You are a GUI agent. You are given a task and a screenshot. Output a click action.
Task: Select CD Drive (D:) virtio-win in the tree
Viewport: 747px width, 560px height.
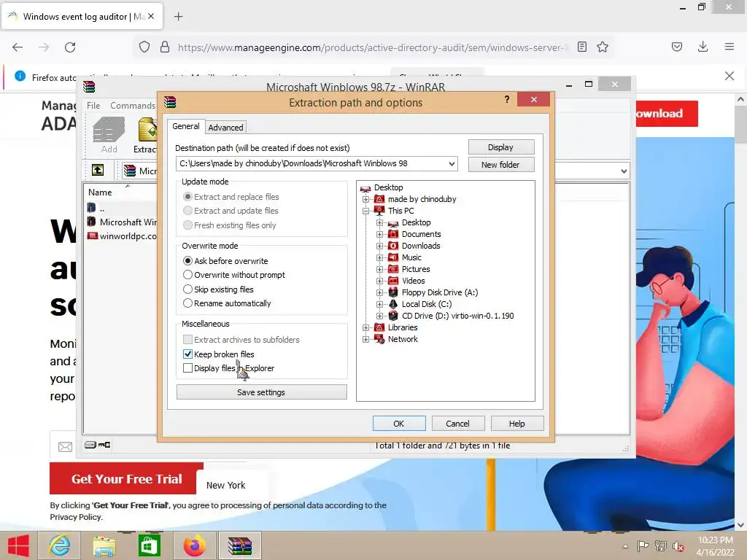[x=457, y=316]
